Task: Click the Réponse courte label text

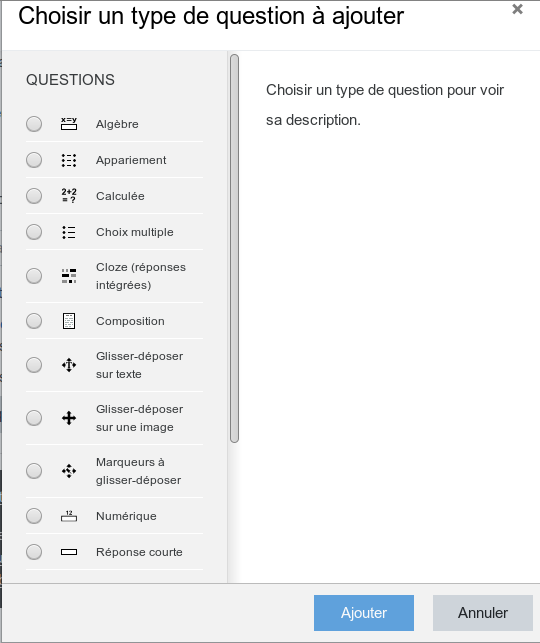Action: 139,552
